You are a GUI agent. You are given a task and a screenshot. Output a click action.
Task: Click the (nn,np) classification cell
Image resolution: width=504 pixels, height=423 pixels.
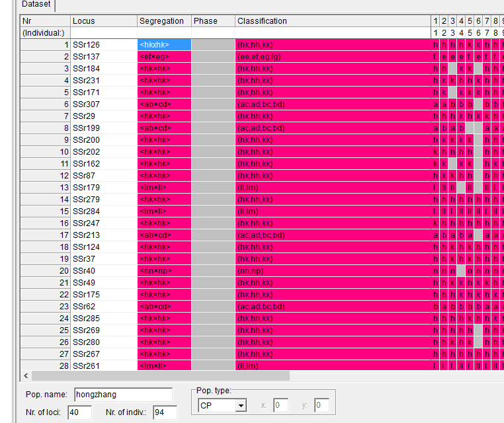click(333, 270)
